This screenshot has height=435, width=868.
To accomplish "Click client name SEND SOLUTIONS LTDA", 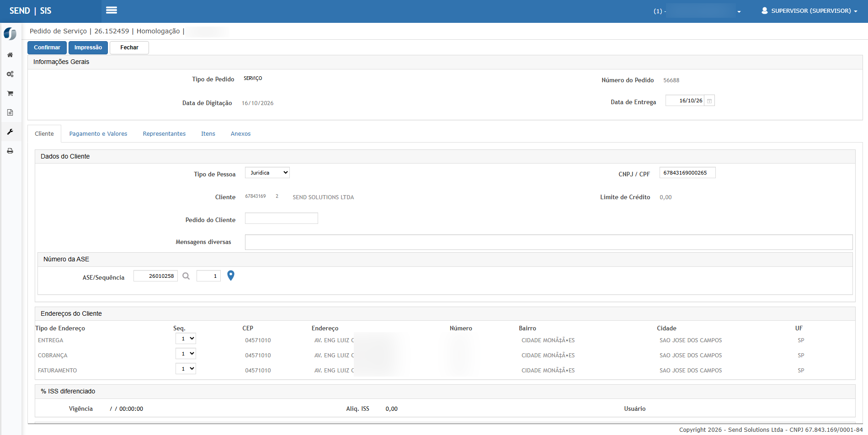I will (323, 197).
